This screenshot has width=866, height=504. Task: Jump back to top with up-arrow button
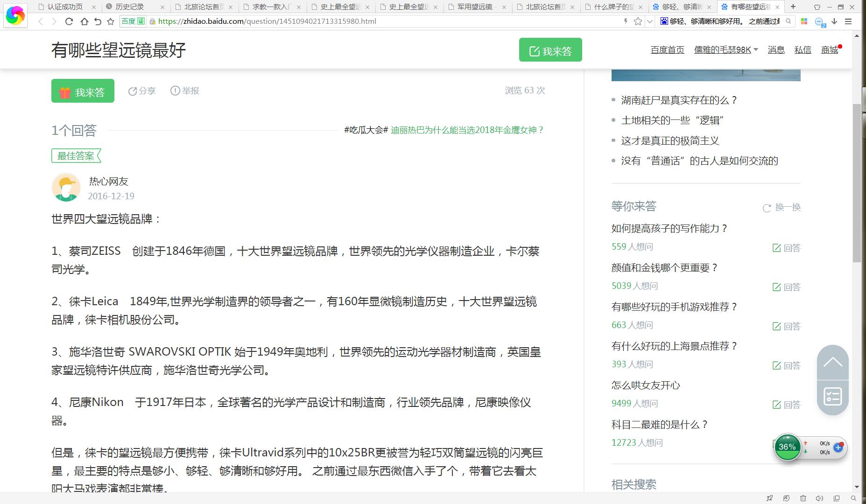click(x=833, y=362)
